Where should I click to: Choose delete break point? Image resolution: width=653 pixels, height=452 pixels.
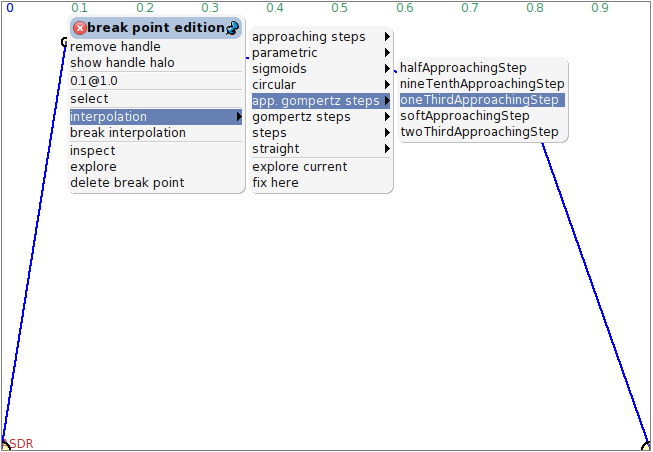(156, 182)
